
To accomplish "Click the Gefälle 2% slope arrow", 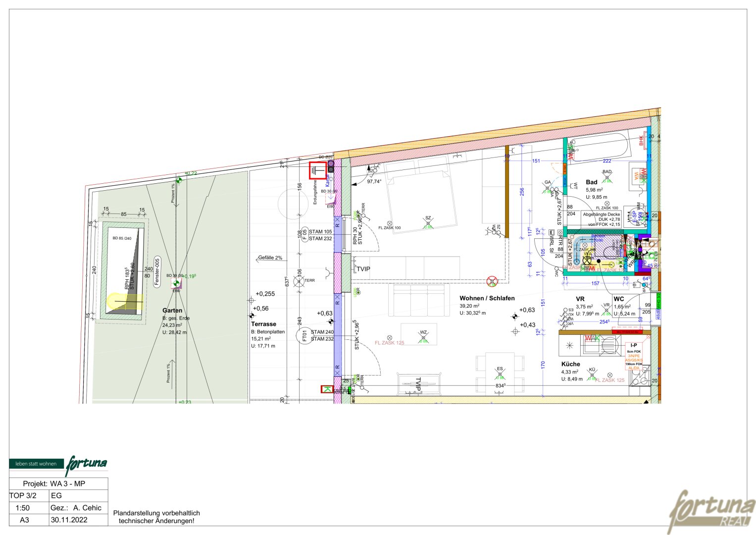I will coord(270,258).
